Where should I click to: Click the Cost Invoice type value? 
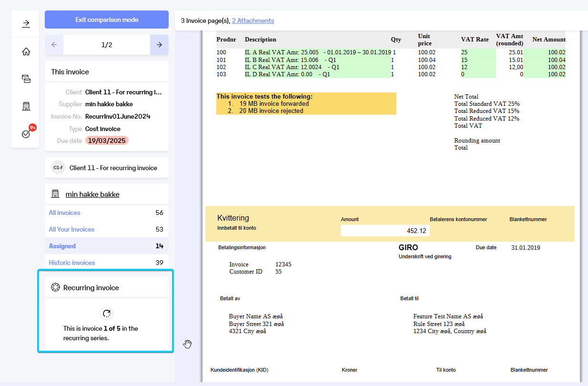(103, 129)
